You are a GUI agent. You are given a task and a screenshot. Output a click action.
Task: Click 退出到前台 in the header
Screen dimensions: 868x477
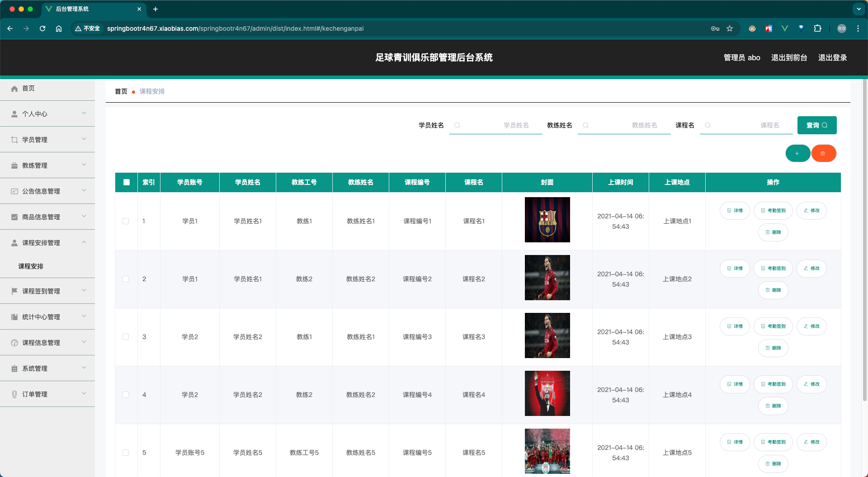[x=789, y=57]
